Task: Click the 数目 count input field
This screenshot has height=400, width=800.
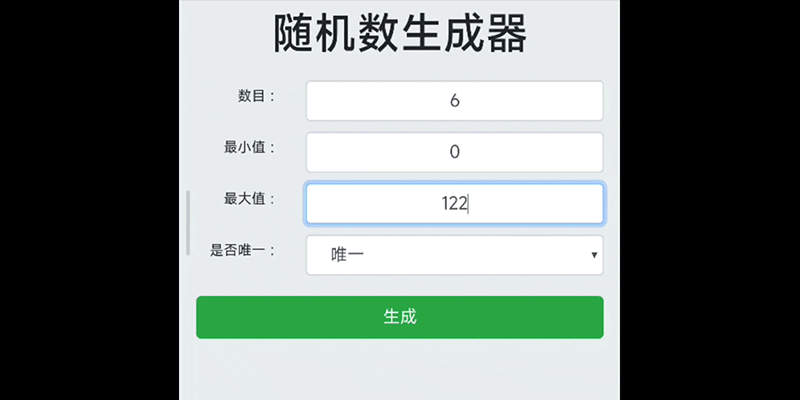Action: click(x=454, y=101)
